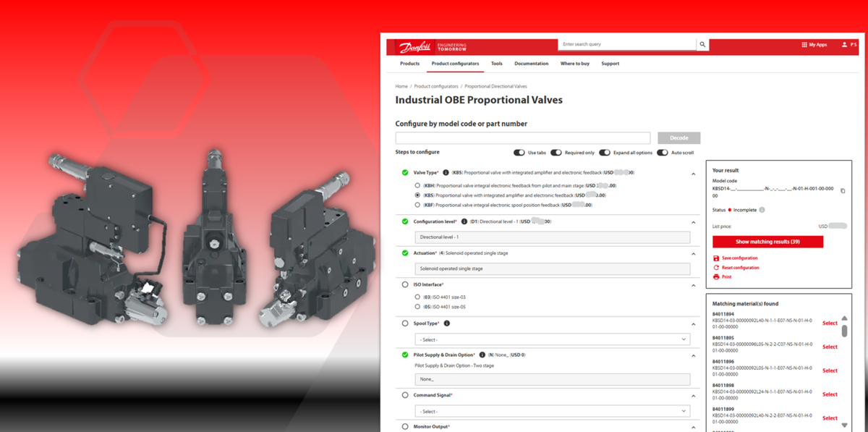This screenshot has height=432, width=868.
Task: Enable the Required only toggle
Action: click(x=556, y=153)
